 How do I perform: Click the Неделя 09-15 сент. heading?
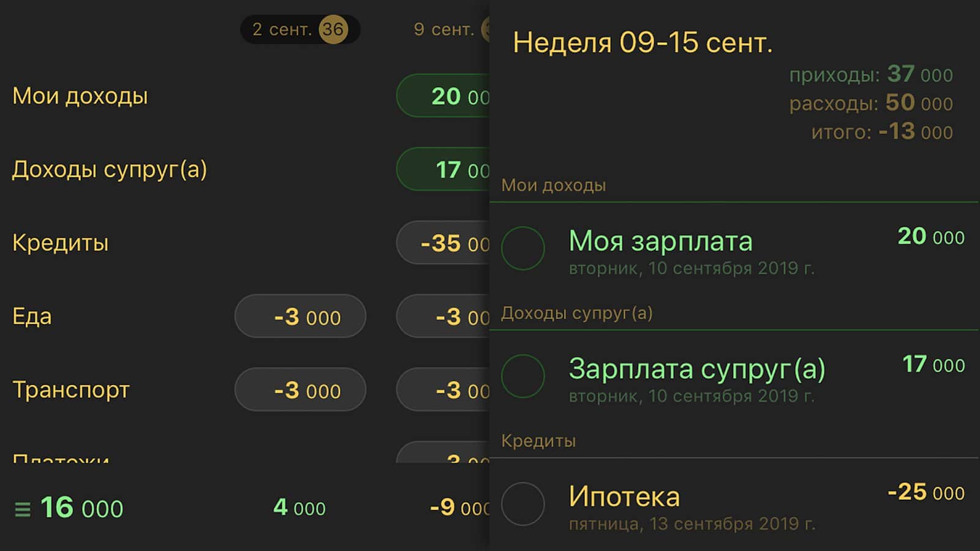(x=643, y=43)
